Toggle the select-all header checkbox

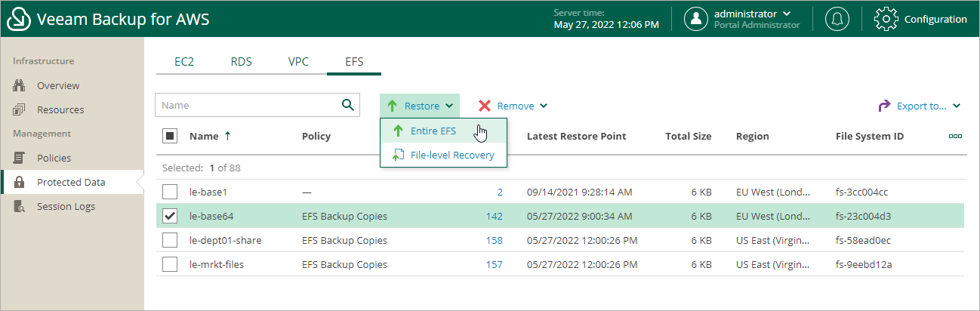point(170,137)
